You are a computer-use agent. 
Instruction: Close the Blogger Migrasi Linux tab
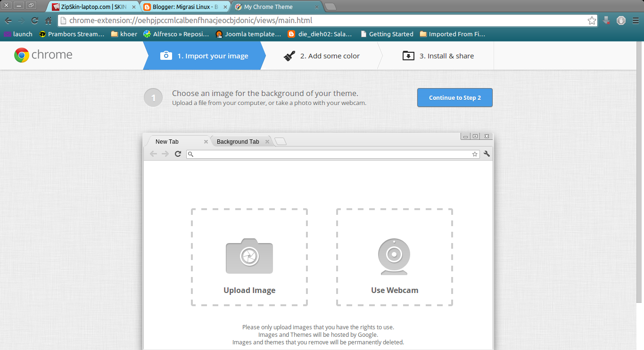point(225,7)
